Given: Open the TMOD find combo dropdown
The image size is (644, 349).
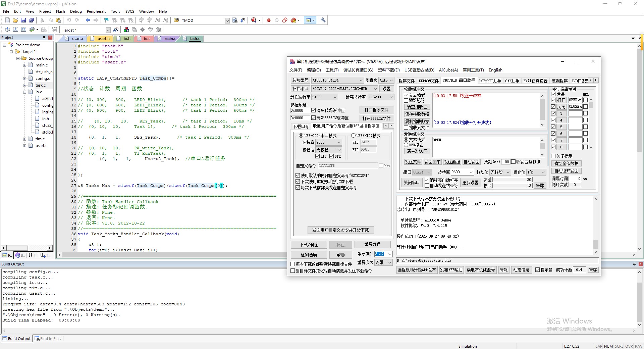Looking at the screenshot, I should point(227,20).
